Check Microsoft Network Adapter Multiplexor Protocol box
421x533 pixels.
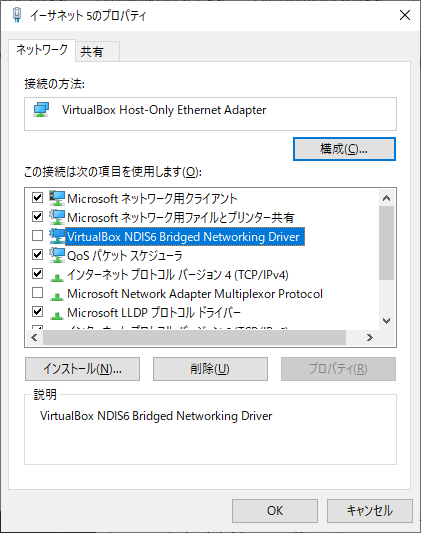(x=37, y=292)
